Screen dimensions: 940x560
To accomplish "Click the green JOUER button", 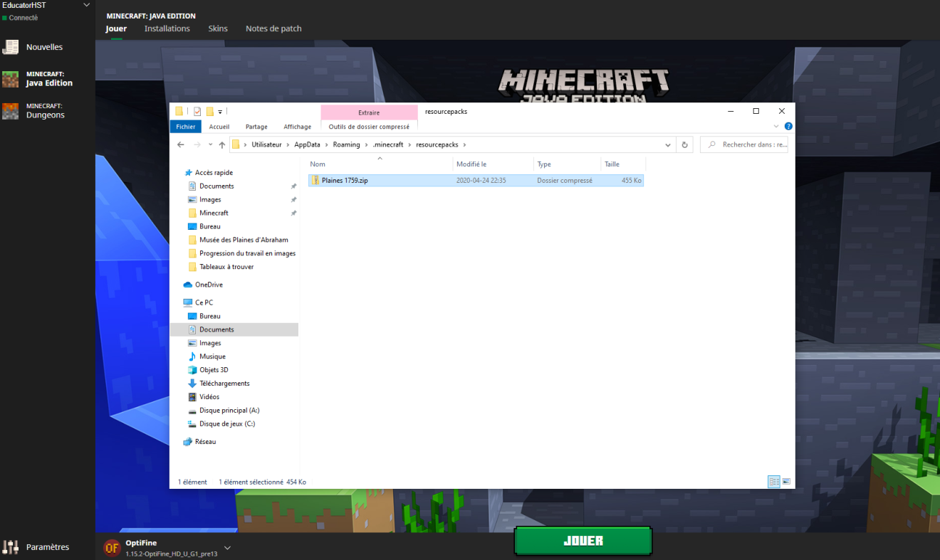I will [x=583, y=541].
